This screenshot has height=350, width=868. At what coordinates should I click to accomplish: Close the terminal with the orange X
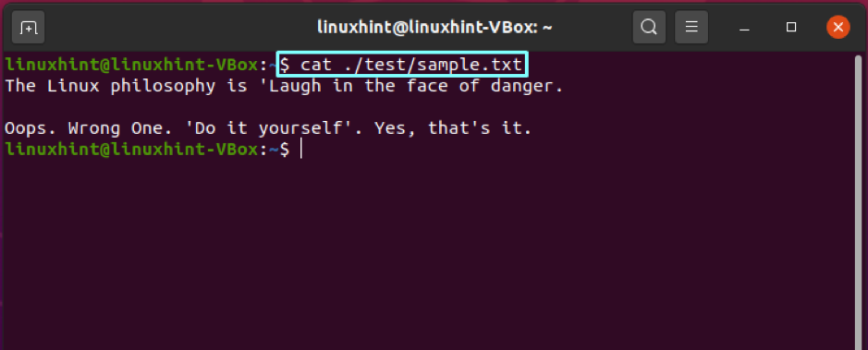[838, 27]
